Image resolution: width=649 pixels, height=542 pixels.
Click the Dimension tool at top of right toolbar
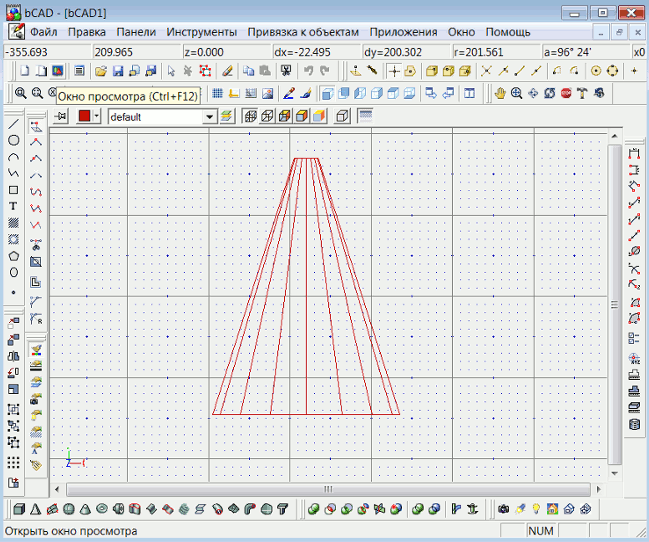tap(634, 153)
